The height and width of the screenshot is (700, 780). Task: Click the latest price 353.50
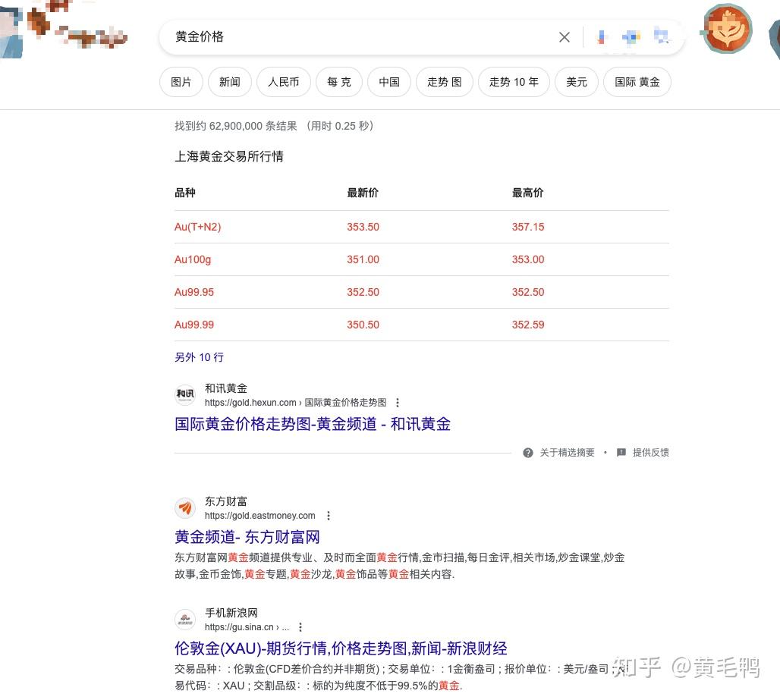point(363,228)
